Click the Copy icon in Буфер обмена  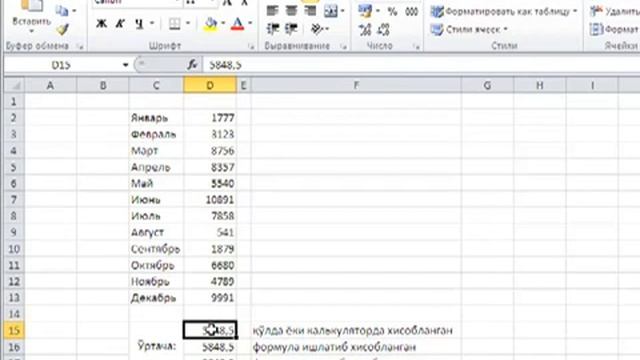[x=62, y=11]
